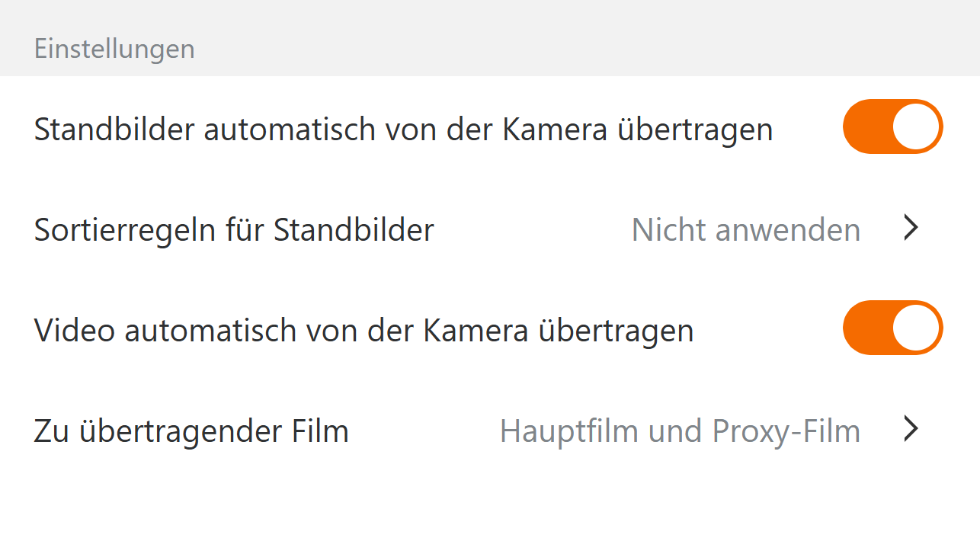Click the Video automatisch von der Kamera übertragen label
The height and width of the screenshot is (541, 980).
click(363, 331)
